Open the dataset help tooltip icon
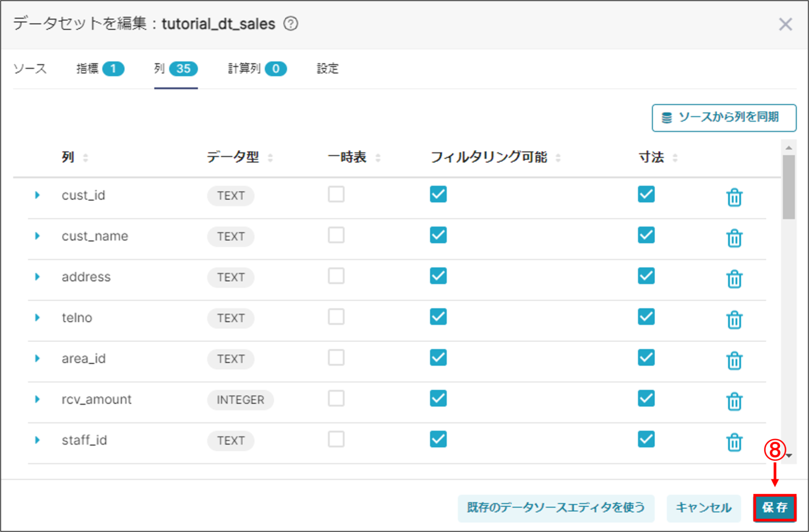The image size is (809, 532). 290,24
